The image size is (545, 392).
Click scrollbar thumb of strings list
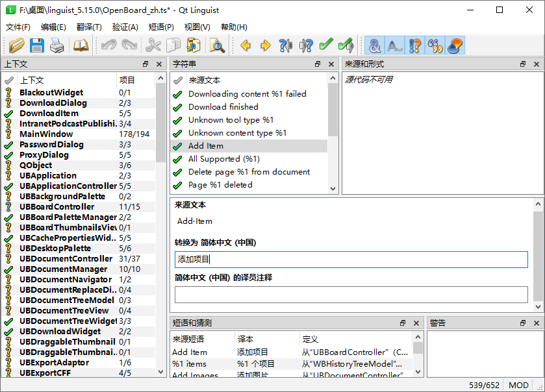333,110
